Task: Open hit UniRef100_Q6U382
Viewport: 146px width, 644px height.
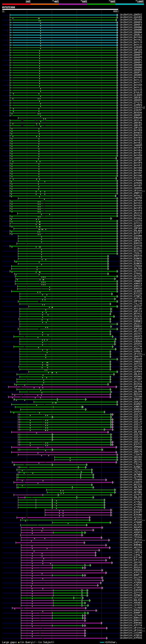Action: tap(131, 457)
